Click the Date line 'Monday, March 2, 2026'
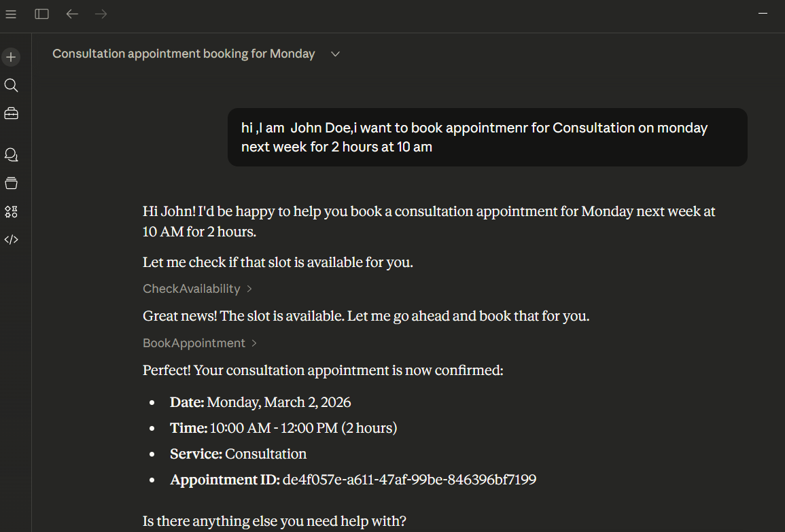Viewport: 785px width, 532px height. 279,402
